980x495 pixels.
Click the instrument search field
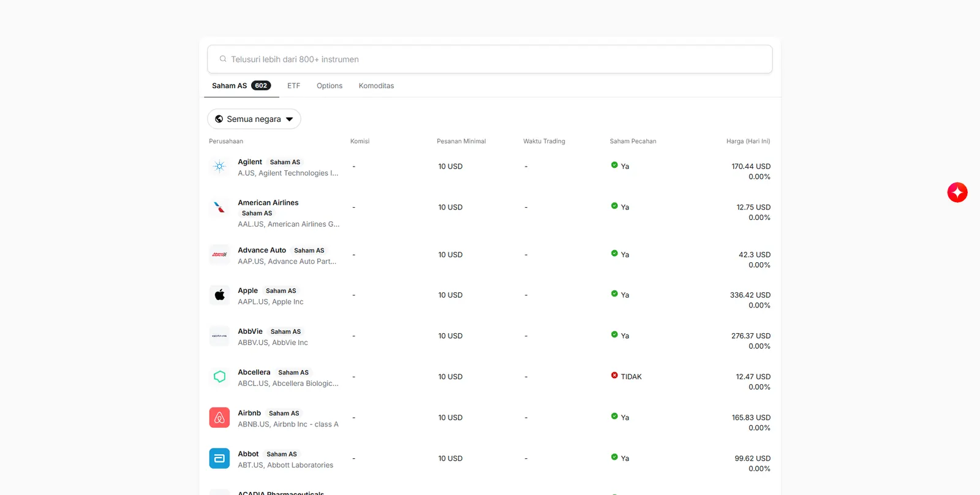coord(490,59)
